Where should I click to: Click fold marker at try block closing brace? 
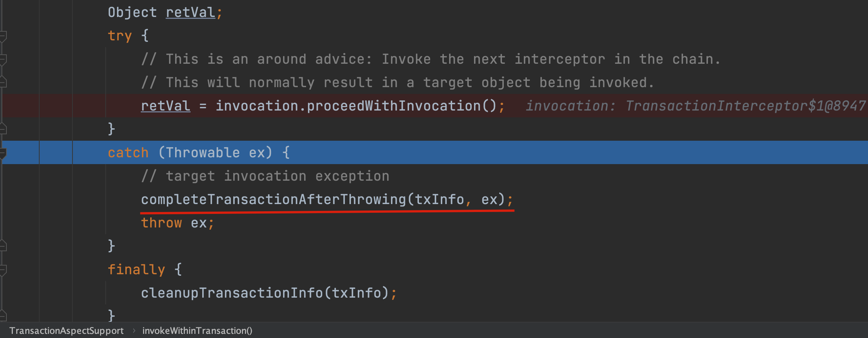(3, 129)
